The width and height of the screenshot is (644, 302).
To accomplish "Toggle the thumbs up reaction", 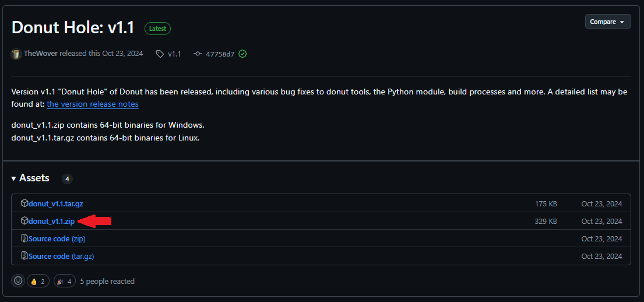I will point(38,281).
